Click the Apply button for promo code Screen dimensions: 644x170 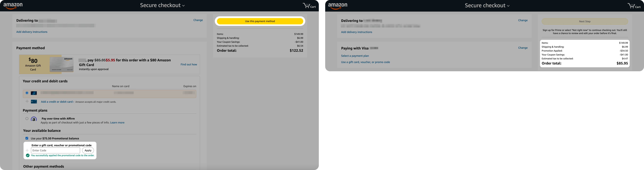tap(88, 150)
